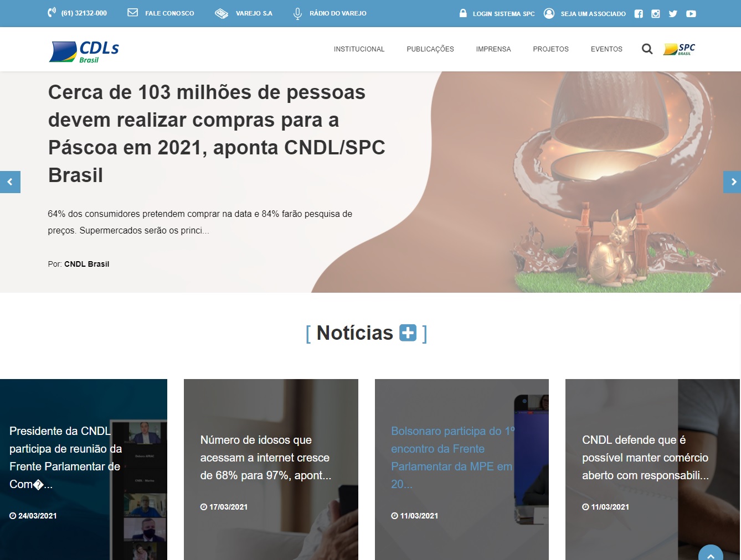
Task: Click the Login Sistema SPC link
Action: pyautogui.click(x=497, y=13)
